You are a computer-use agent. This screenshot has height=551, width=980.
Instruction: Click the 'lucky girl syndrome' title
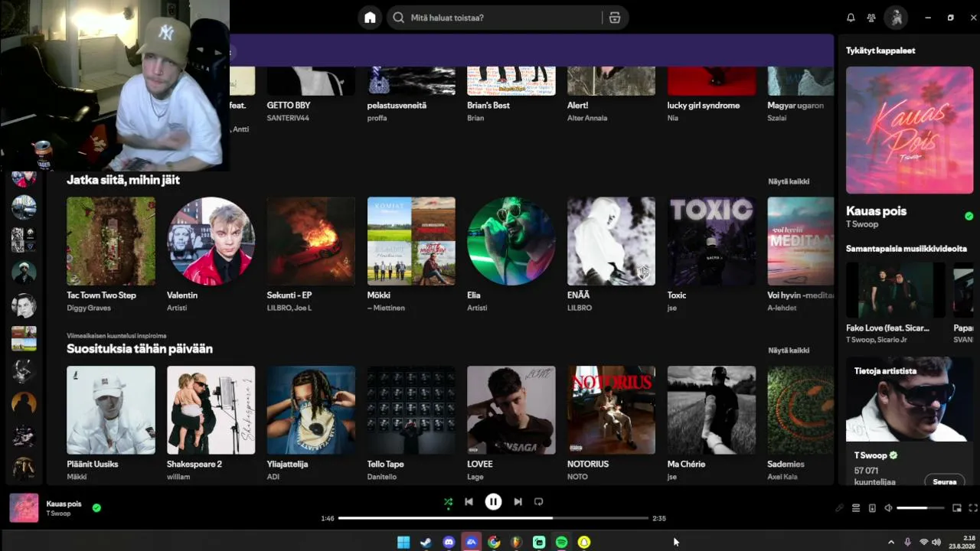(x=704, y=106)
